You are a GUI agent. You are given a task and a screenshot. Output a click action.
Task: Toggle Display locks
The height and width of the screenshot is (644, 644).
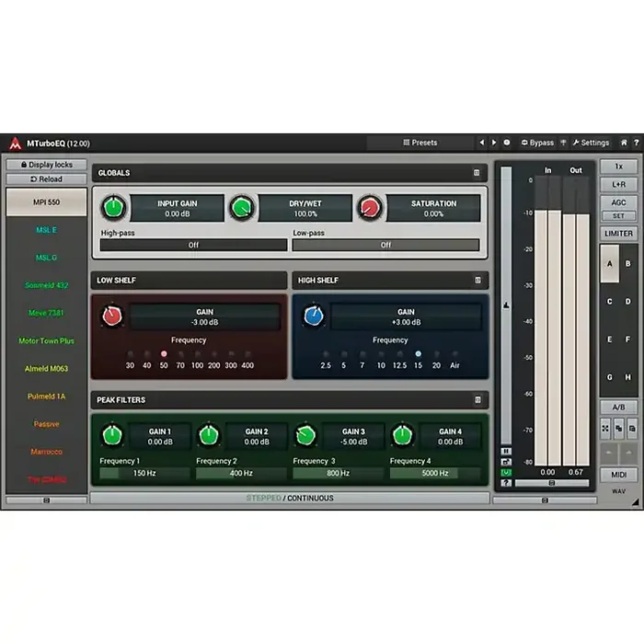46,165
